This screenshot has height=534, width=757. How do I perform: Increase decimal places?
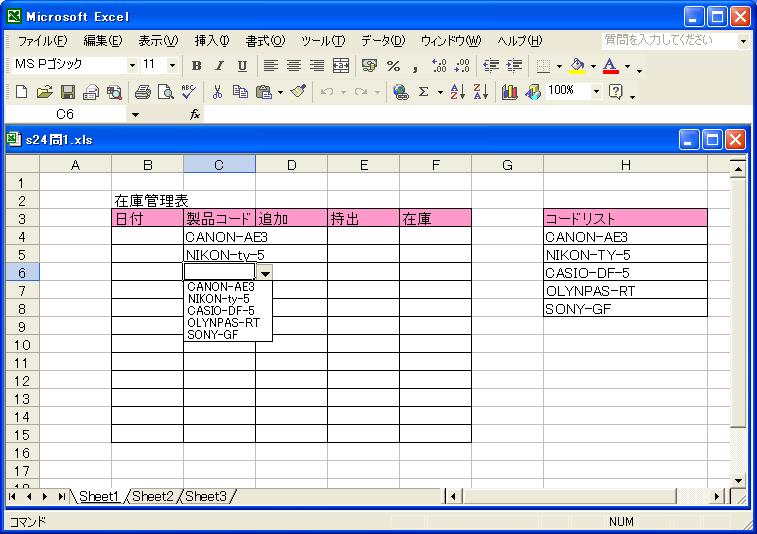tap(439, 66)
